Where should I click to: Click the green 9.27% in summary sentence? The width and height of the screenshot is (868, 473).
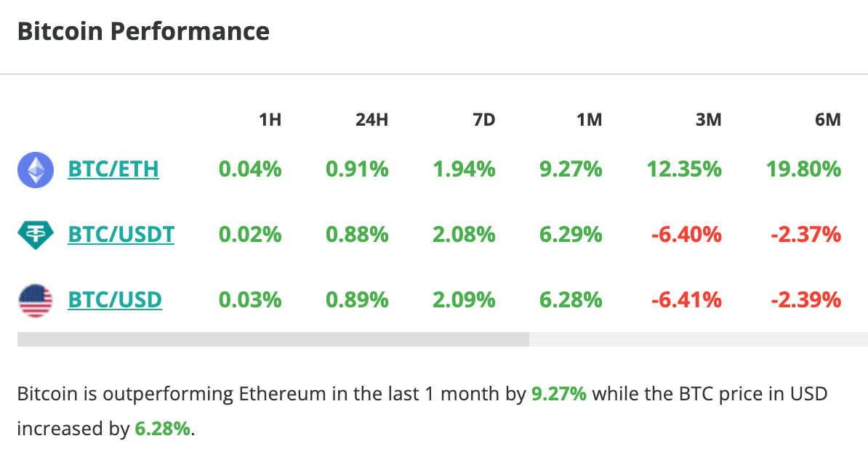(559, 395)
